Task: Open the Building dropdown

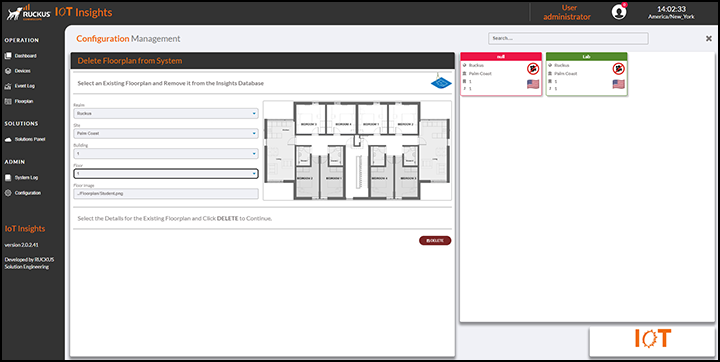Action: (x=166, y=153)
